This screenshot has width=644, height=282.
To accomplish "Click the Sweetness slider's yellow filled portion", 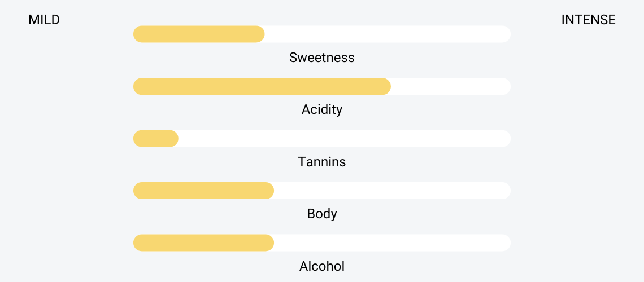I will 199,34.
